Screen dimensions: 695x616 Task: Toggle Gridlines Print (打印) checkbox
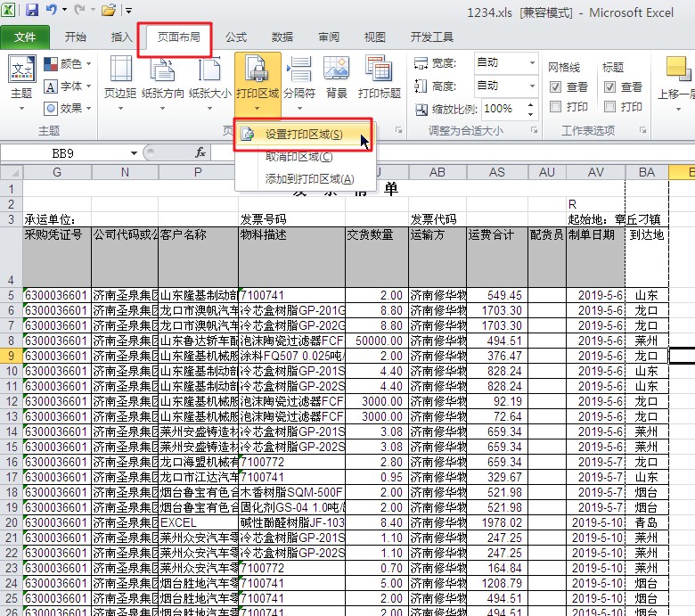coord(555,106)
